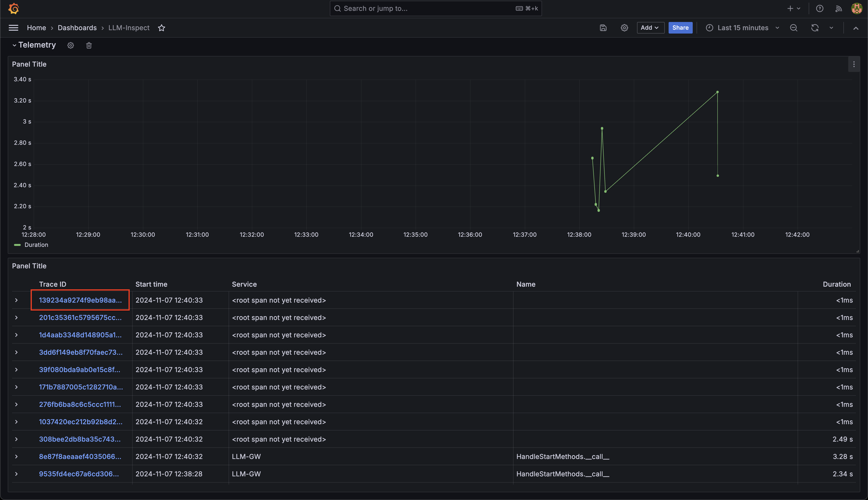Open the Grafana home logo

point(14,9)
